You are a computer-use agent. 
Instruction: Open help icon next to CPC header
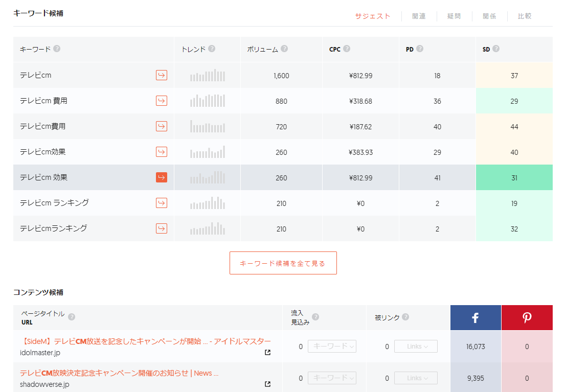pos(347,49)
